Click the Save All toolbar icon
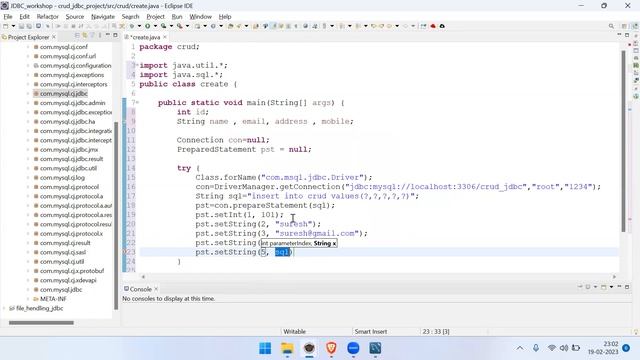Image resolution: width=640 pixels, height=360 pixels. click(x=29, y=26)
